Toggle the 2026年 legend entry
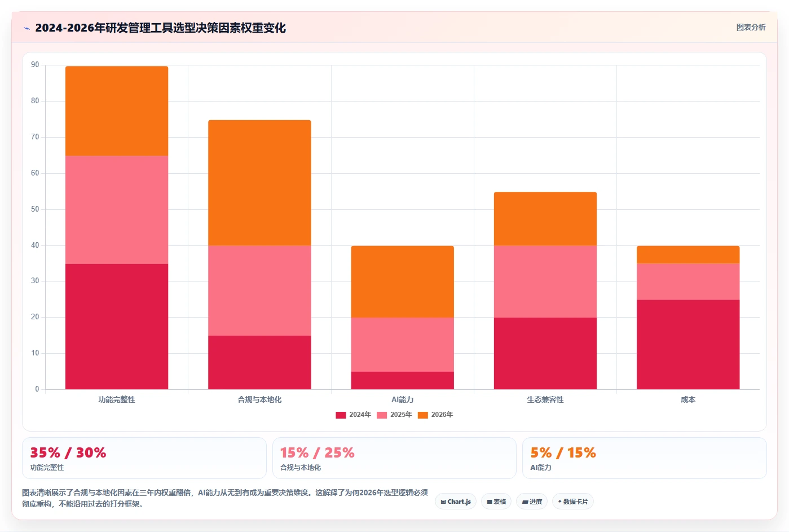Screen dimensions: 789x532 coord(435,415)
